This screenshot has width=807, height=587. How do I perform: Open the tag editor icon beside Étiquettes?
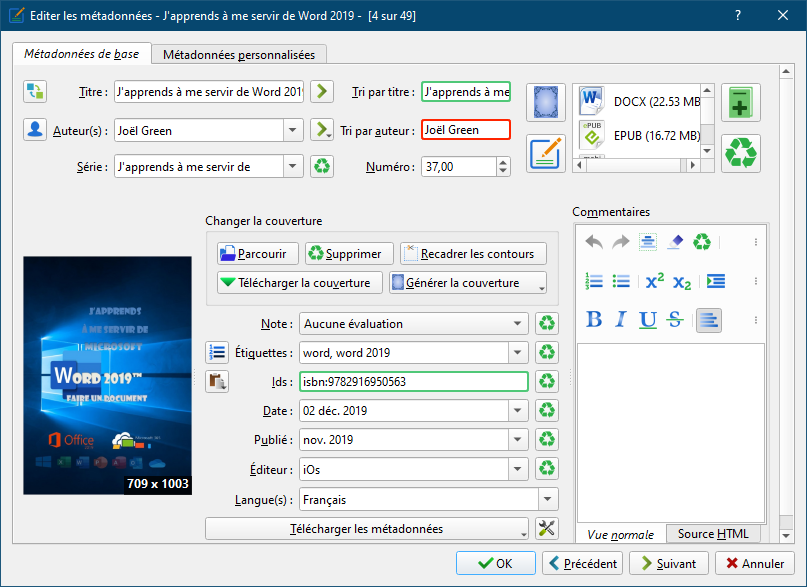tap(217, 352)
